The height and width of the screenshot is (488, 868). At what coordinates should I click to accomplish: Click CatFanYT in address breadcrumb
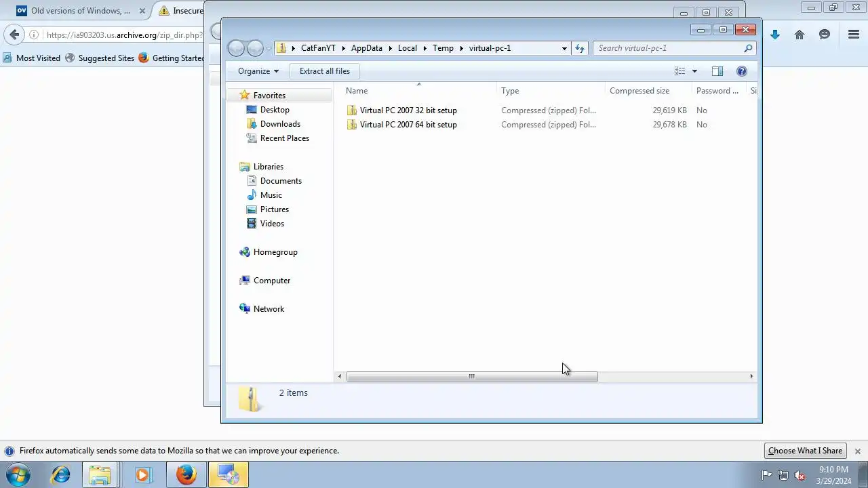tap(318, 48)
